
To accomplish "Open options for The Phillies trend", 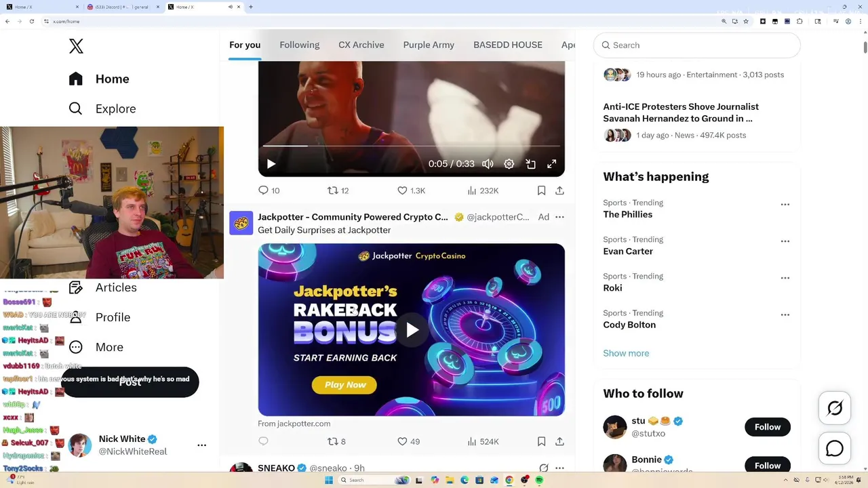I will pyautogui.click(x=785, y=204).
